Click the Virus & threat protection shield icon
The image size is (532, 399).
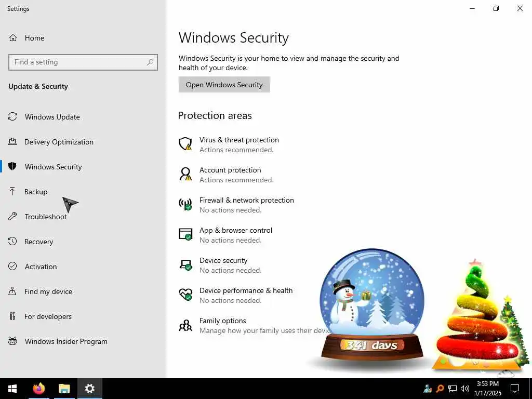[x=185, y=144]
